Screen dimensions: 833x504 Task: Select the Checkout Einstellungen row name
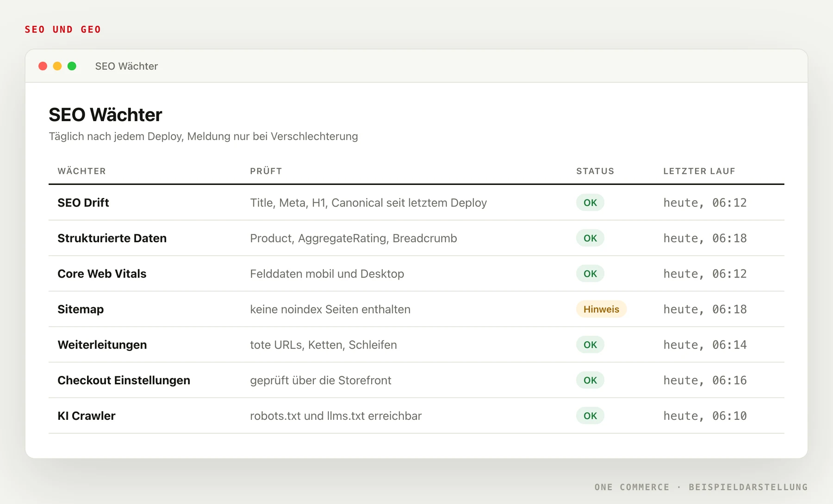tap(124, 380)
